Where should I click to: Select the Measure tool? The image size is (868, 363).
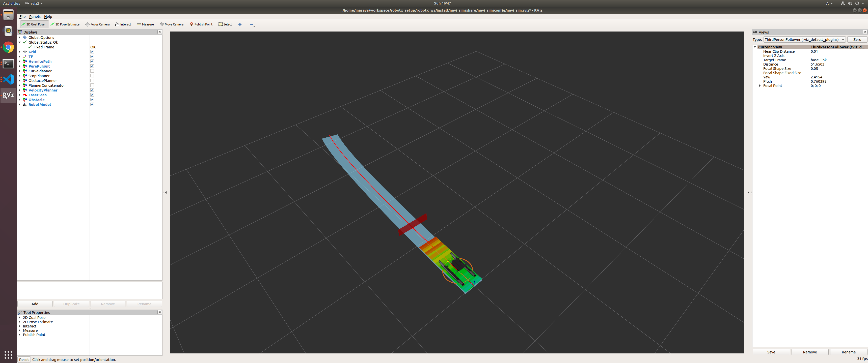click(145, 24)
